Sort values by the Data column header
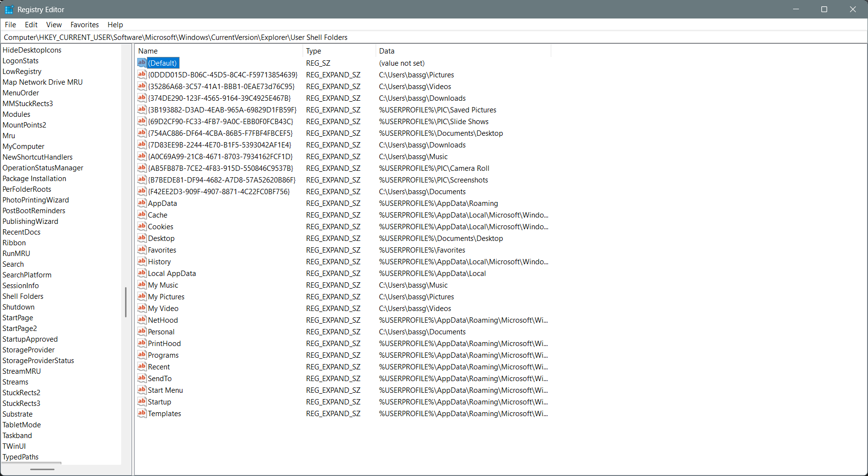Screen dimensions: 868x476 click(x=463, y=51)
